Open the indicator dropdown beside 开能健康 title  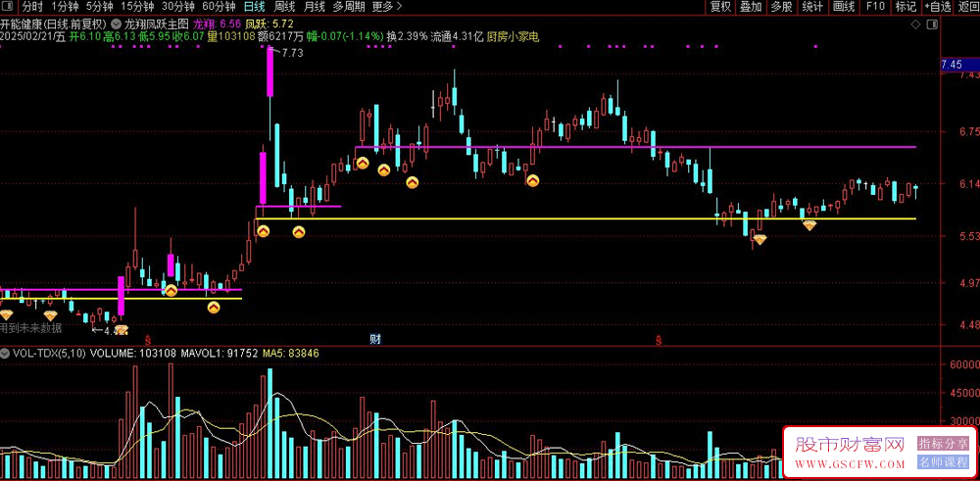point(117,24)
